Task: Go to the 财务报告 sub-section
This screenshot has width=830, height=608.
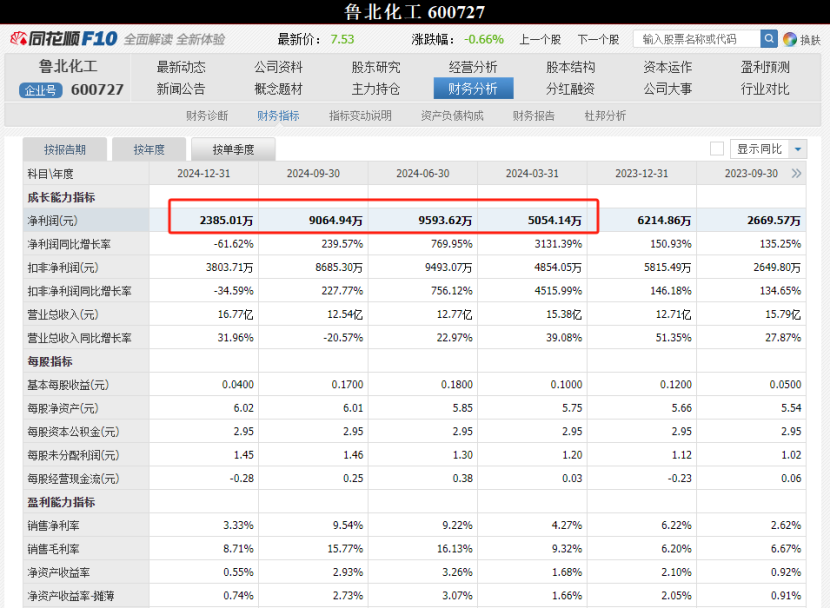Action: click(534, 116)
